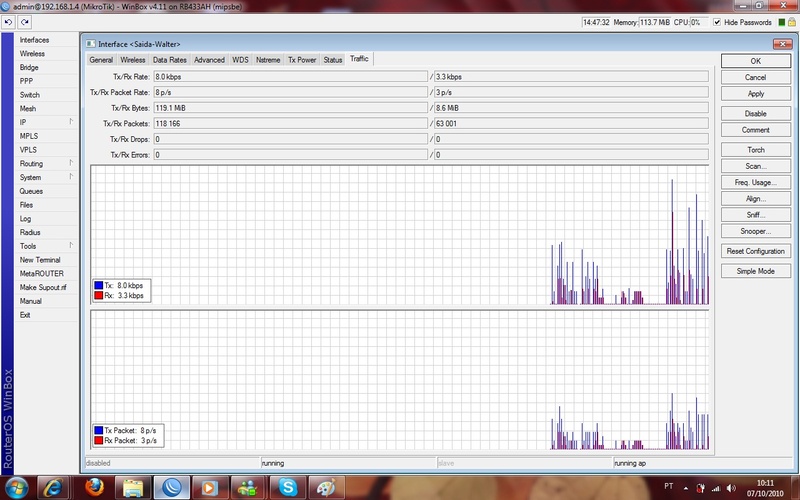Open the Windows Start orb
Image resolution: width=800 pixels, height=500 pixels.
[x=16, y=487]
